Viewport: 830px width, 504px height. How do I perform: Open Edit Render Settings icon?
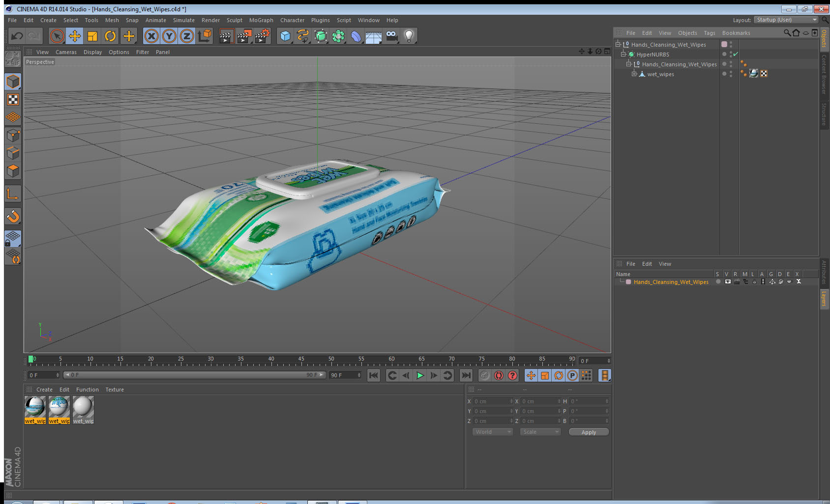(263, 36)
